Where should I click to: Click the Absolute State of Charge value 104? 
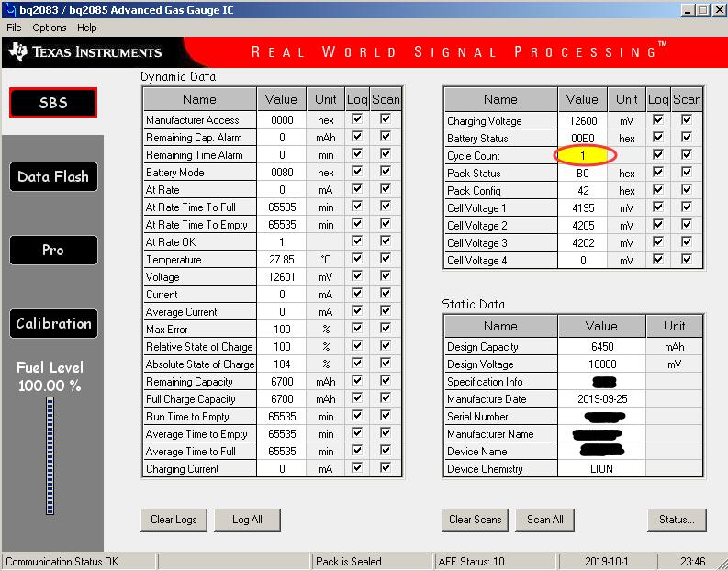[x=282, y=364]
